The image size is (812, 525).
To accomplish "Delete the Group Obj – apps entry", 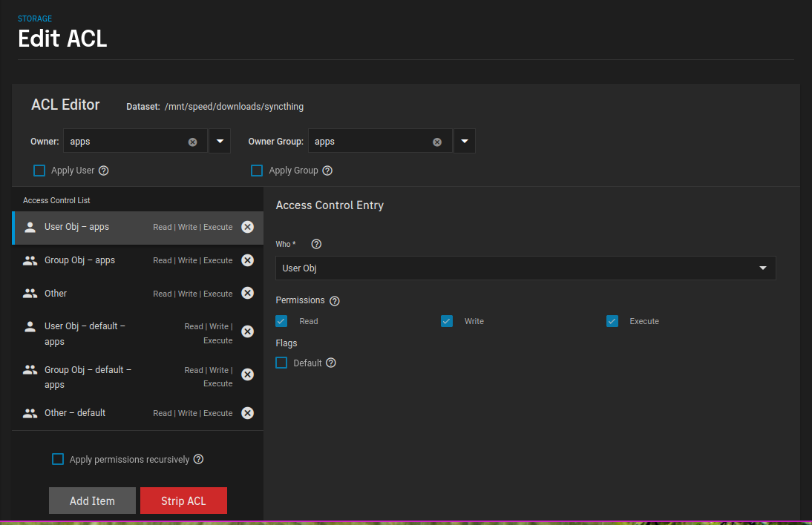I will tap(248, 260).
